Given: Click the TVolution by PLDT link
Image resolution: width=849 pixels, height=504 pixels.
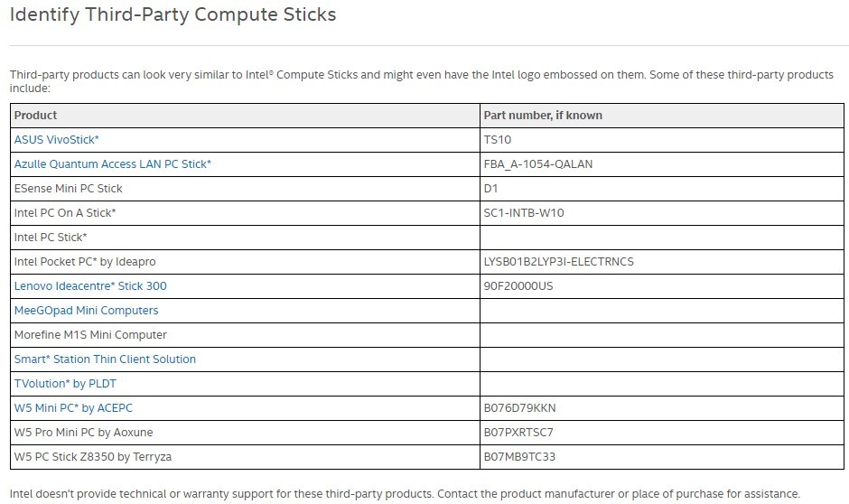Looking at the screenshot, I should coord(65,384).
